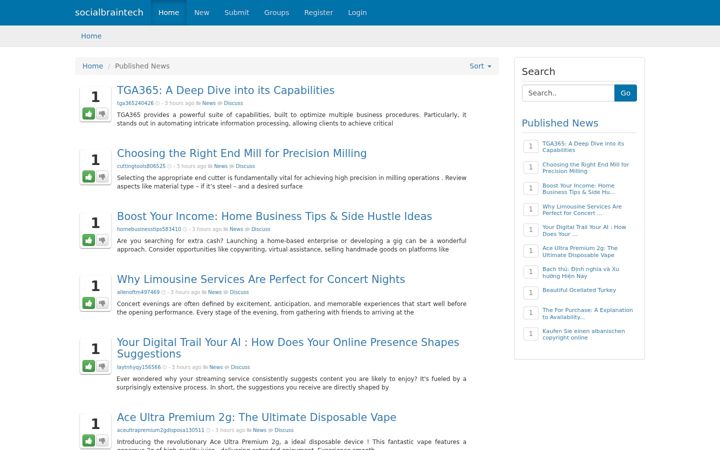Downvote the Choosing the Right End Mill post
Viewport: 720px width, 450px height.
(x=102, y=176)
